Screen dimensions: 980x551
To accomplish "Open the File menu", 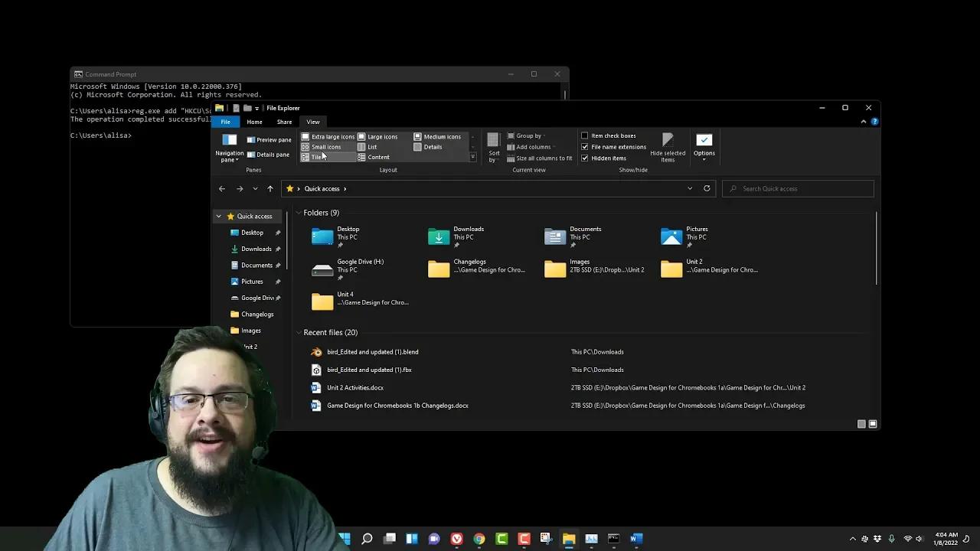I will point(225,122).
